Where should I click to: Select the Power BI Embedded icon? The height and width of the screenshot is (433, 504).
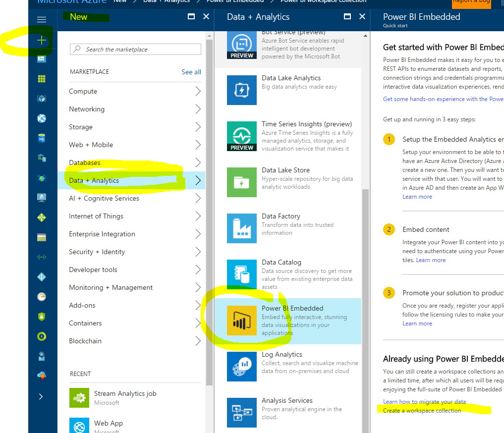coord(242,321)
